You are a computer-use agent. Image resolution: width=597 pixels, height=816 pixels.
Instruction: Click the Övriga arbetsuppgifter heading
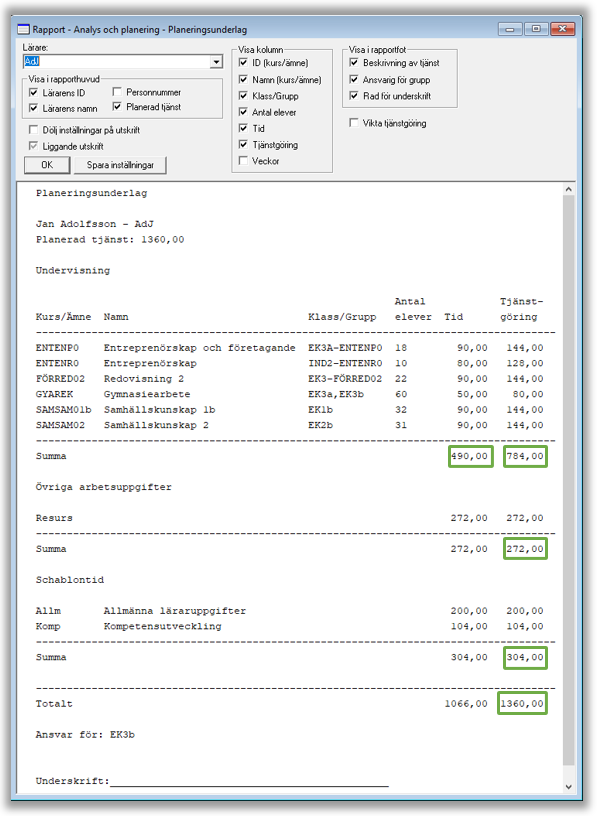[x=104, y=487]
